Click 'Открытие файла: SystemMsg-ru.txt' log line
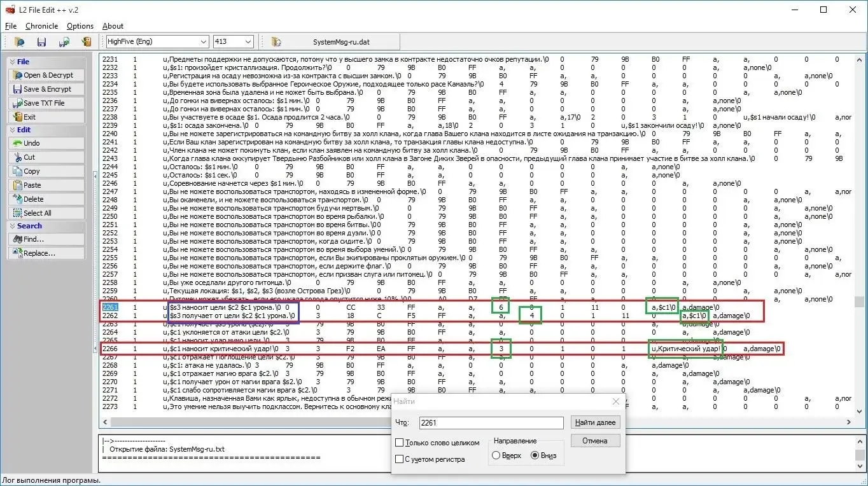The image size is (868, 486). coord(167,449)
